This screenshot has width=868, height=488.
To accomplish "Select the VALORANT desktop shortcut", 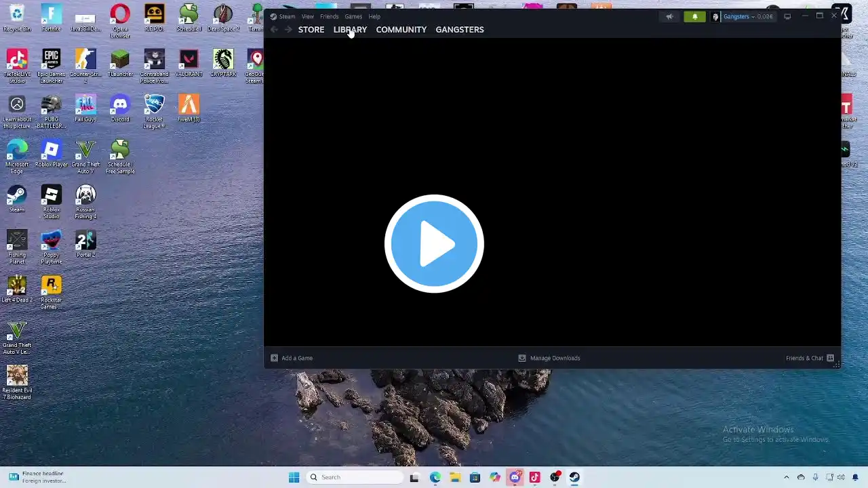I will pos(189,63).
